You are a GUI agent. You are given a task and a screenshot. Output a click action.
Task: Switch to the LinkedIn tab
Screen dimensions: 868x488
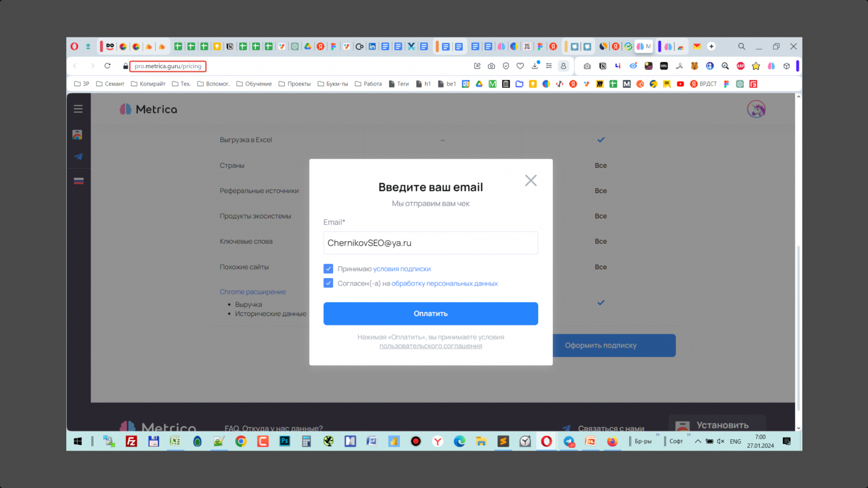[x=372, y=47]
